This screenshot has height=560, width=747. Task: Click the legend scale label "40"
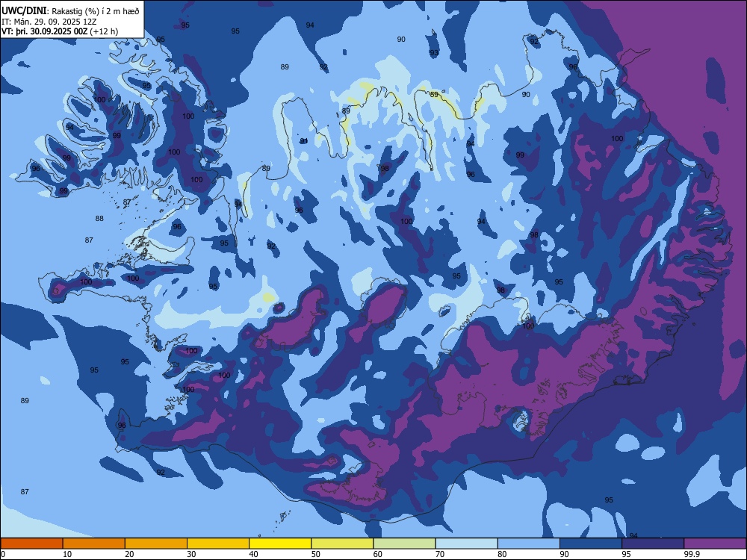pos(254,554)
